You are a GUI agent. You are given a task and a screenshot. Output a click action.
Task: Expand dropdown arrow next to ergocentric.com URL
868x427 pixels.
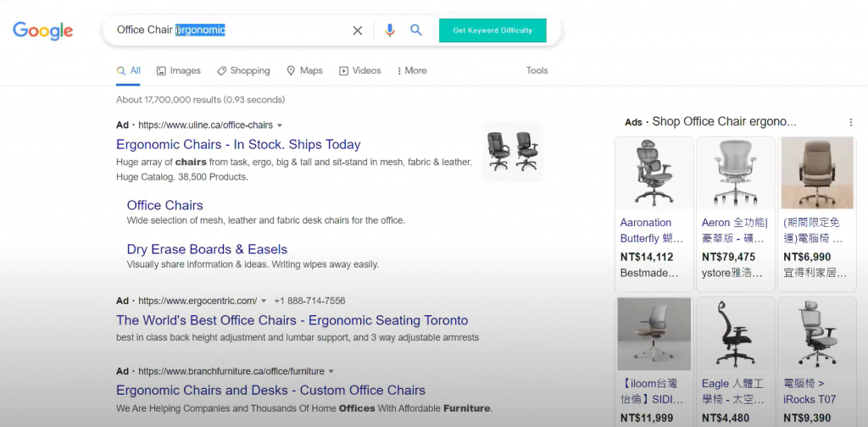[264, 302]
